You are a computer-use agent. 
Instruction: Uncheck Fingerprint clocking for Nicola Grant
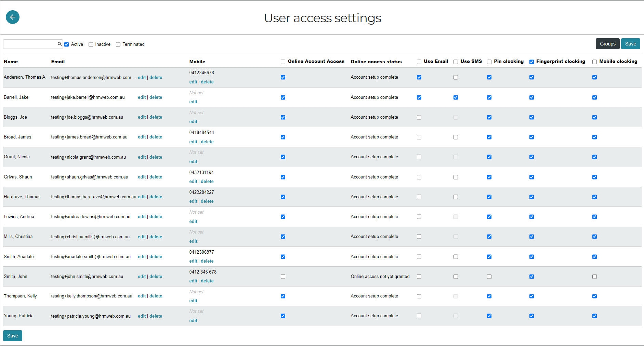[x=531, y=157]
